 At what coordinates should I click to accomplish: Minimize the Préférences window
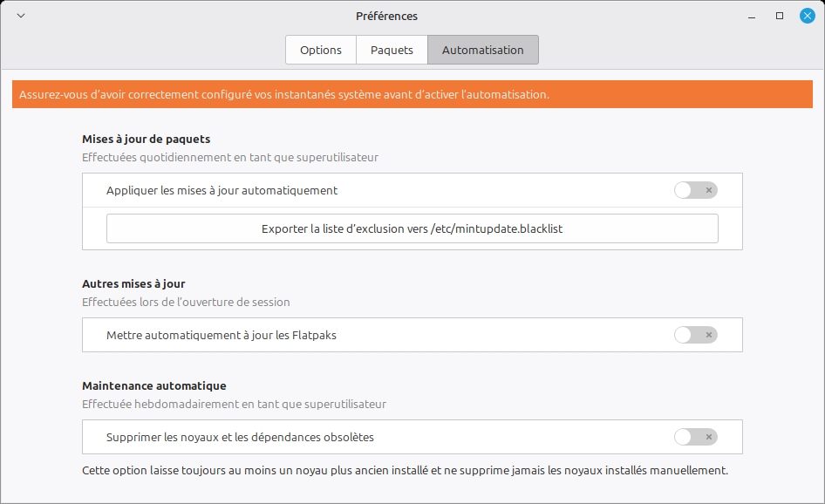[753, 16]
